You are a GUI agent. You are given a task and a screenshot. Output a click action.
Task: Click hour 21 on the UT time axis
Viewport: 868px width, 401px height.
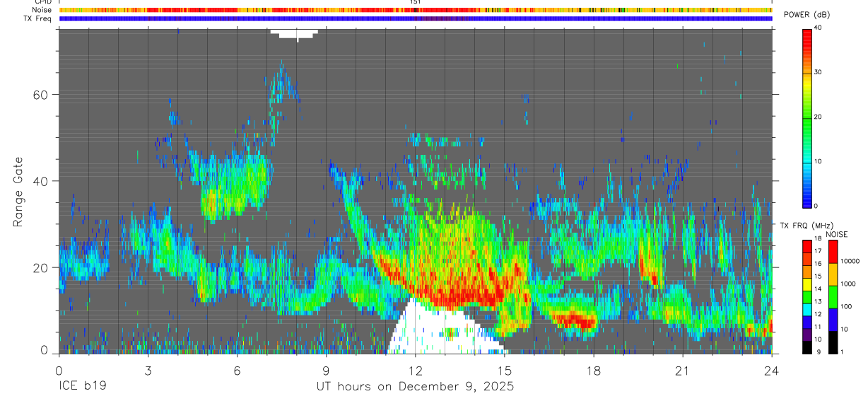tap(683, 371)
